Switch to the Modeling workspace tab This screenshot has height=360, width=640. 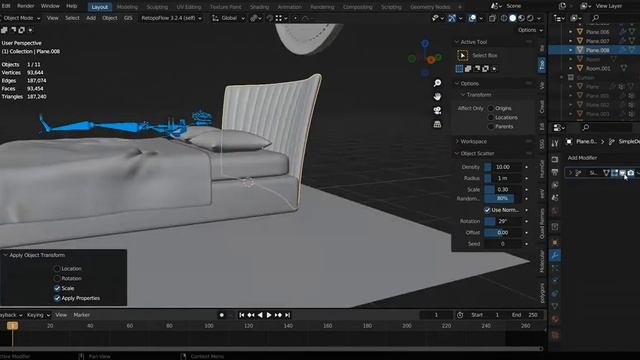click(x=127, y=7)
